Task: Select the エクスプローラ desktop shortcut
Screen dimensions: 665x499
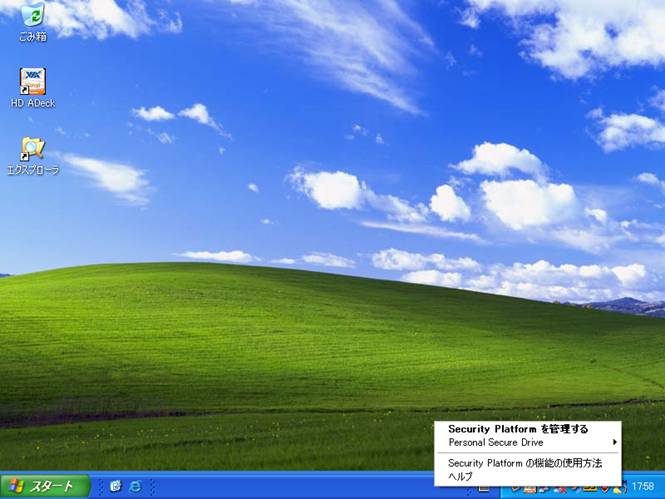Action: (x=33, y=156)
